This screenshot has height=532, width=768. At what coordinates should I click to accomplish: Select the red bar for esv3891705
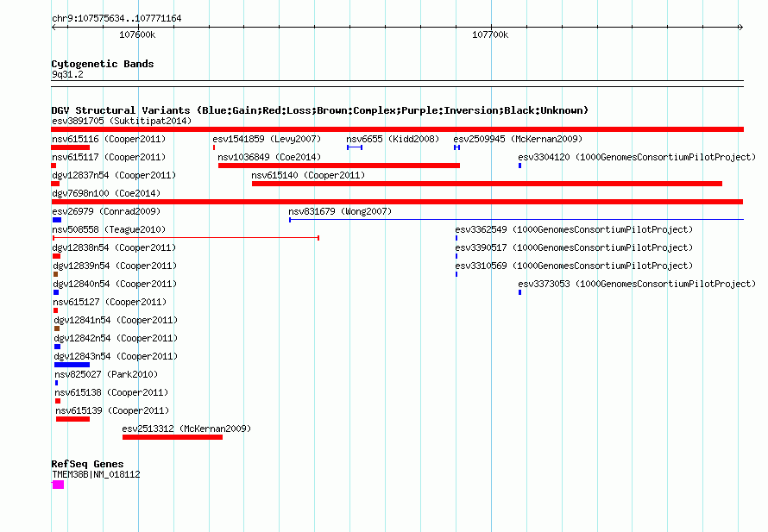[397, 129]
